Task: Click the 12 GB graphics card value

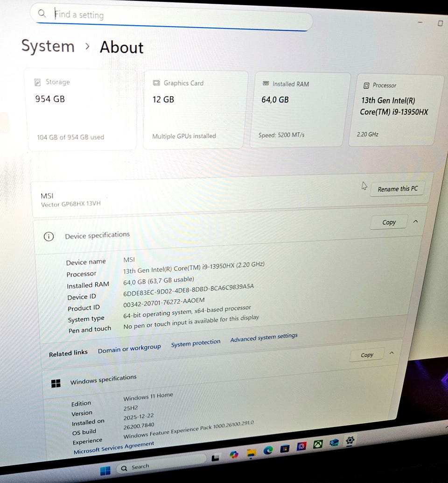Action: [163, 99]
